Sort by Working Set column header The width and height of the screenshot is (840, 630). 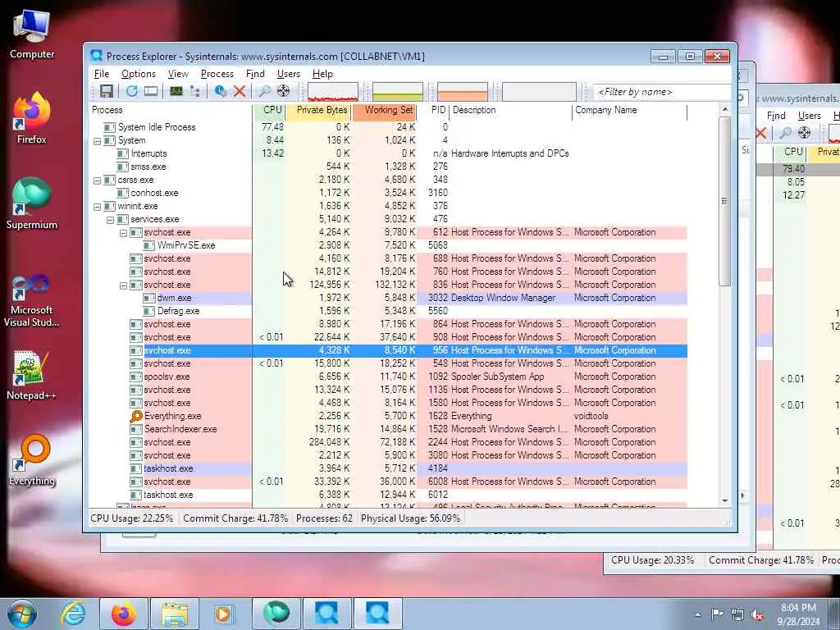(x=385, y=110)
